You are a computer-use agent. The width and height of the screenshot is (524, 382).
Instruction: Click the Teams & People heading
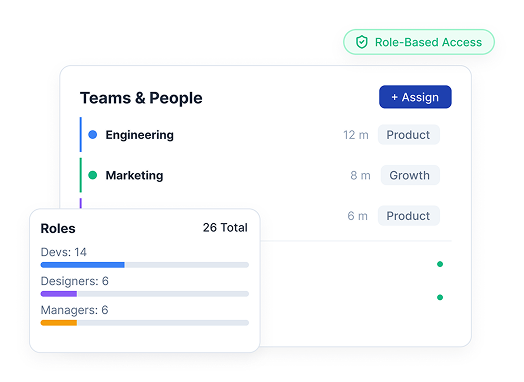point(141,98)
